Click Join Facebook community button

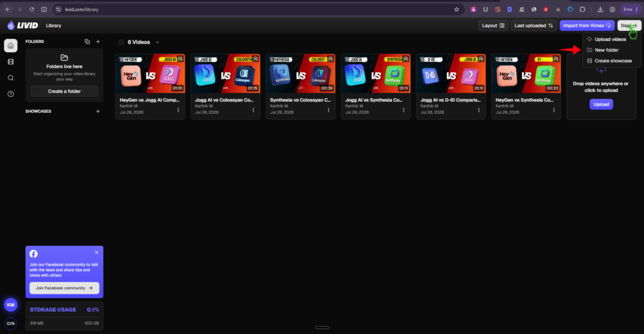[x=64, y=288]
